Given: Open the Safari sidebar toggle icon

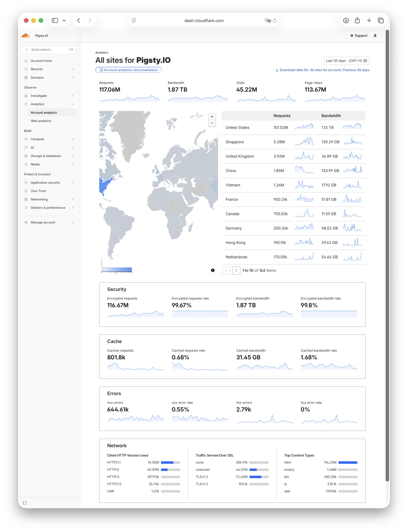Looking at the screenshot, I should tap(55, 20).
